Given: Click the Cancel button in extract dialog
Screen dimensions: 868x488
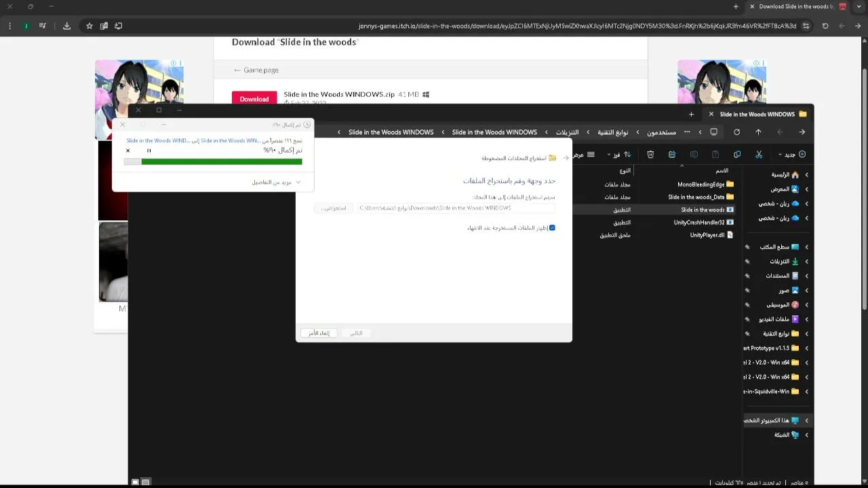Looking at the screenshot, I should [319, 333].
